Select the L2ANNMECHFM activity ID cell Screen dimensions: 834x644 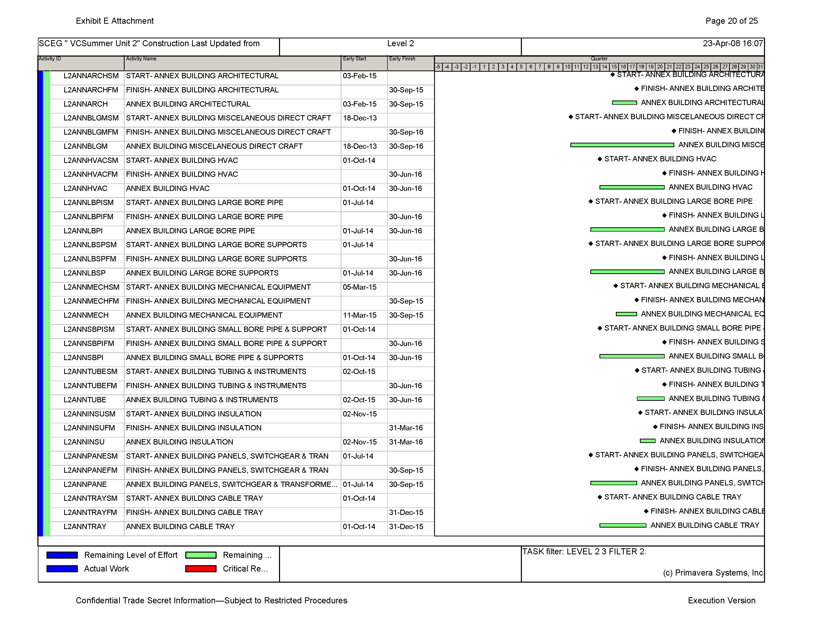pyautogui.click(x=91, y=301)
